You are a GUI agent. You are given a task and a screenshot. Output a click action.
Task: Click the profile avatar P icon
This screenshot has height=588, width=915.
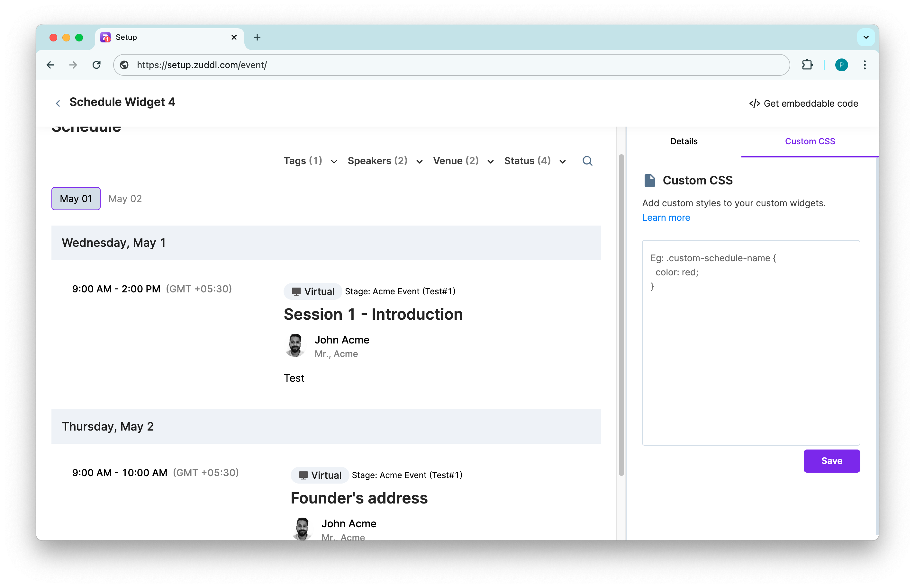841,65
